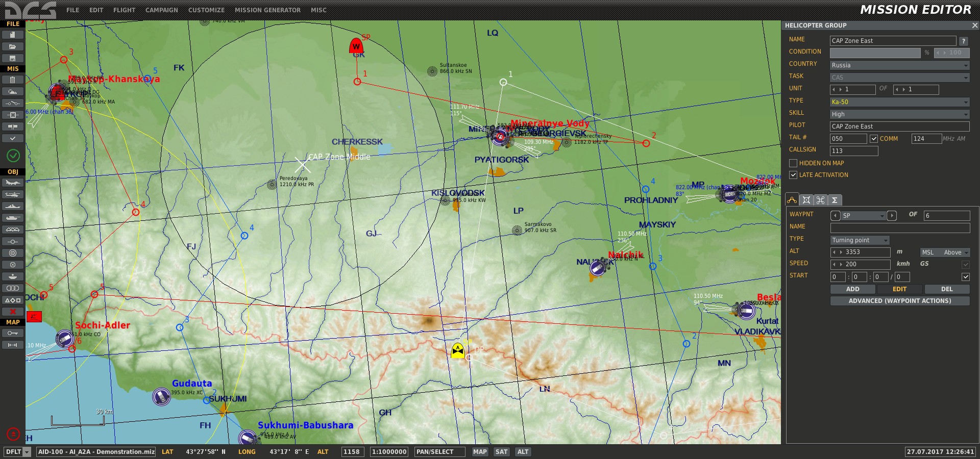
Task: Uncheck the LATE ACTIVATION checkbox
Action: (x=793, y=175)
